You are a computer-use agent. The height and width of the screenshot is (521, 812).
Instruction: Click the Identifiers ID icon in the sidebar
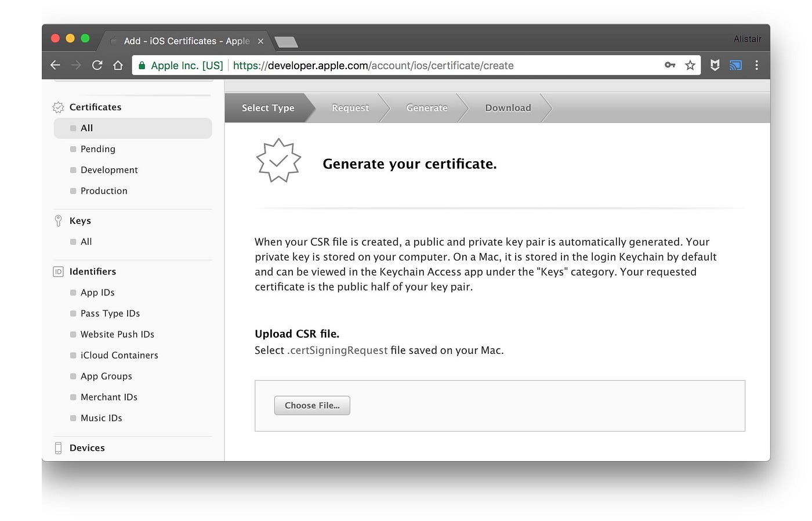(57, 271)
